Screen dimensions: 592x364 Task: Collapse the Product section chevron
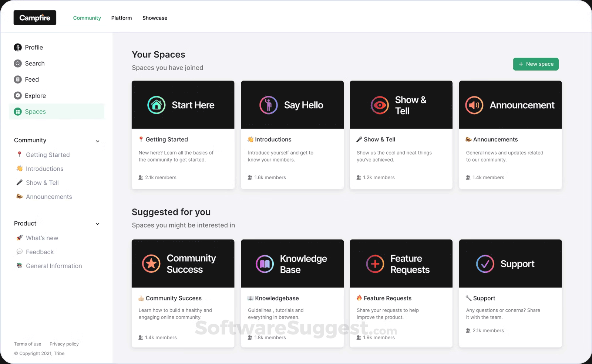click(98, 224)
